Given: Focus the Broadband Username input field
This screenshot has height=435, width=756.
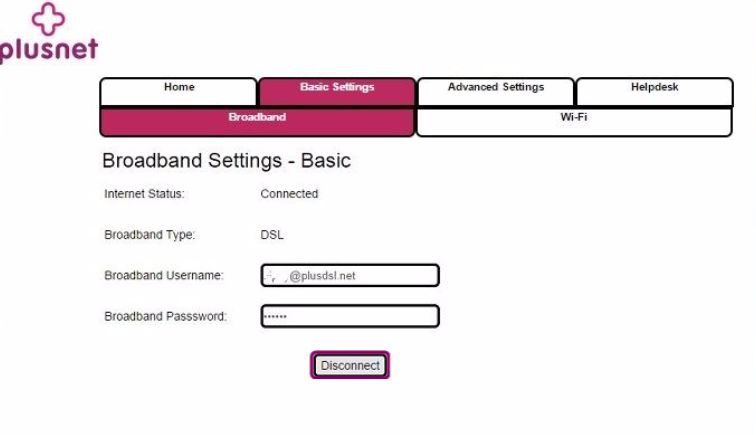Looking at the screenshot, I should (350, 276).
